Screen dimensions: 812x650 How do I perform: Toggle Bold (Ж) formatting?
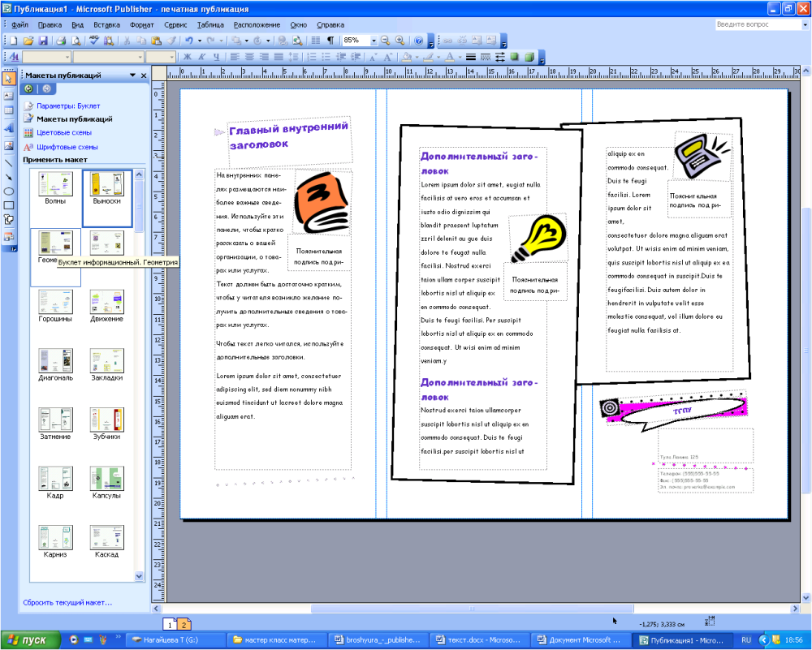[187, 57]
